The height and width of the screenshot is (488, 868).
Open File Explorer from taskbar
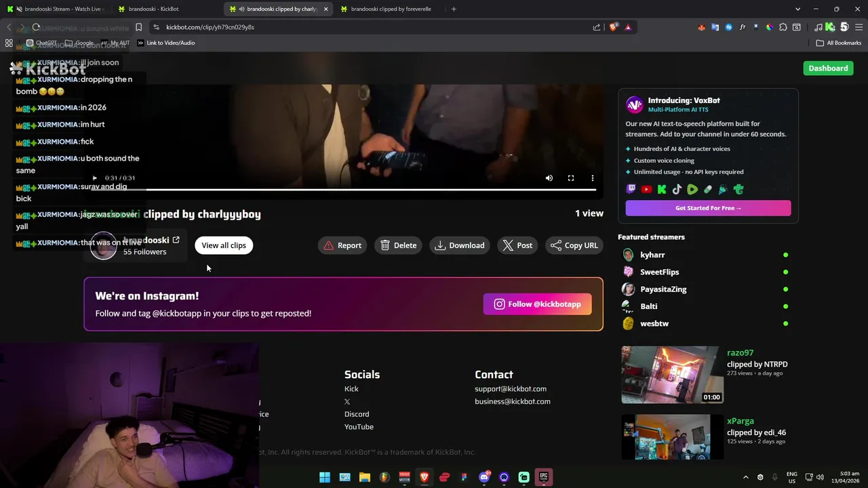[x=364, y=477]
